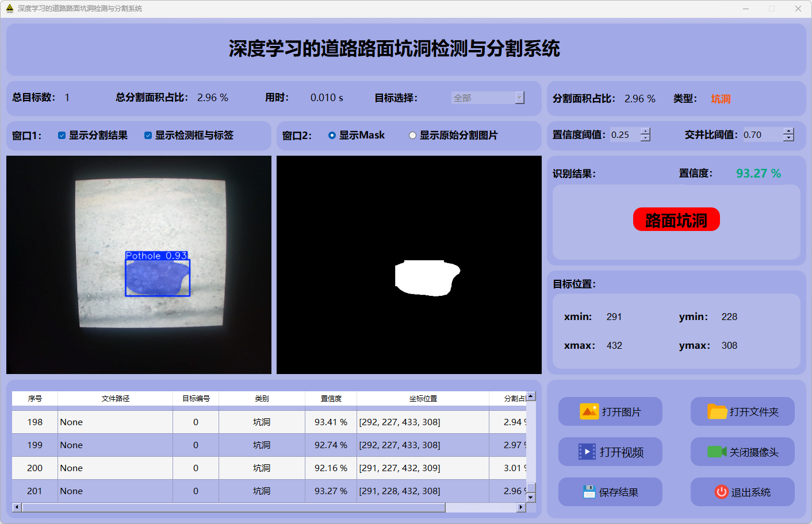812x524 pixels.
Task: Uncheck the 显示分割结果 checkbox
Action: 62,136
